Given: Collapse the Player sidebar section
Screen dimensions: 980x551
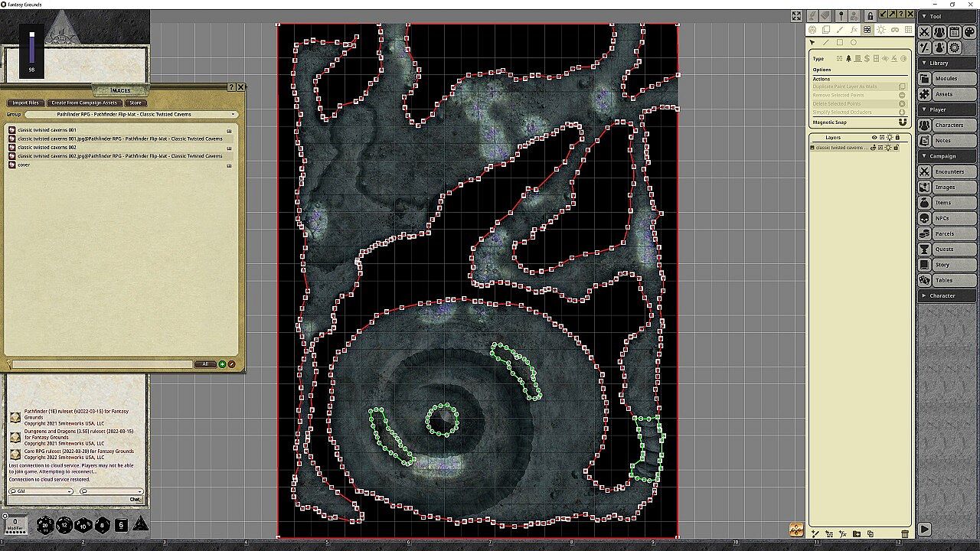Looking at the screenshot, I should (x=947, y=109).
